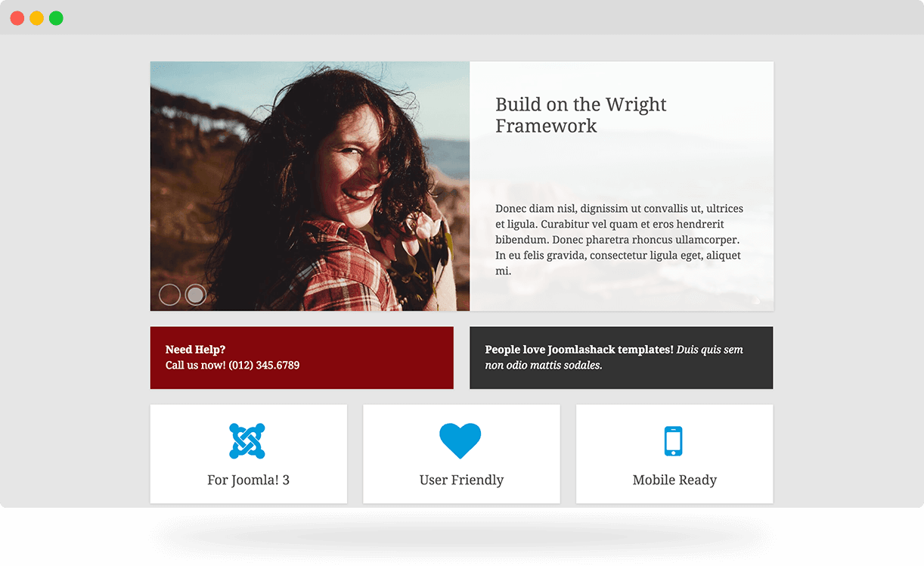This screenshot has width=924, height=566.
Task: Open the 'Build on the Wright Framework' heading
Action: (581, 115)
